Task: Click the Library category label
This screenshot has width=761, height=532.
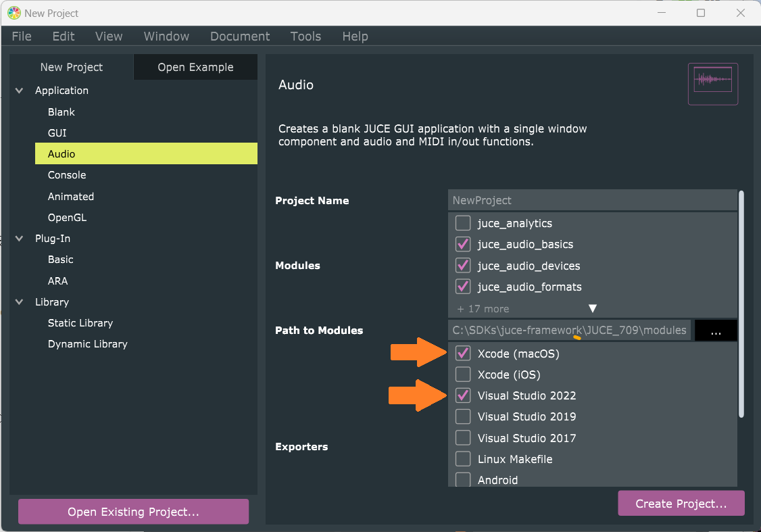Action: pyautogui.click(x=52, y=302)
